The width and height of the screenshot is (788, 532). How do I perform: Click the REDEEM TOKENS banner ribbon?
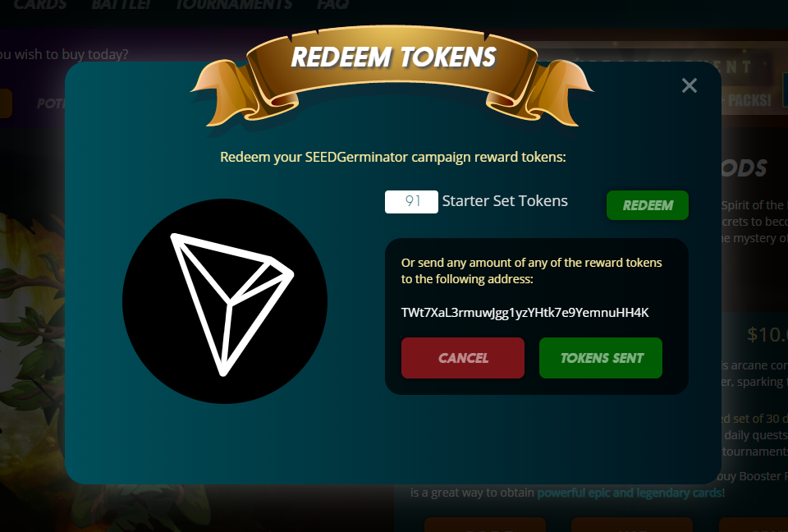(x=393, y=71)
